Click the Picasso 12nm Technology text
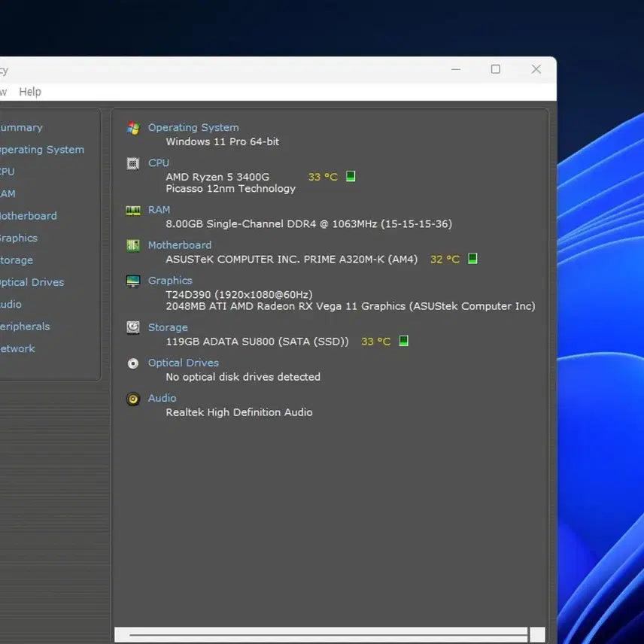Image resolution: width=644 pixels, height=644 pixels. click(x=230, y=189)
